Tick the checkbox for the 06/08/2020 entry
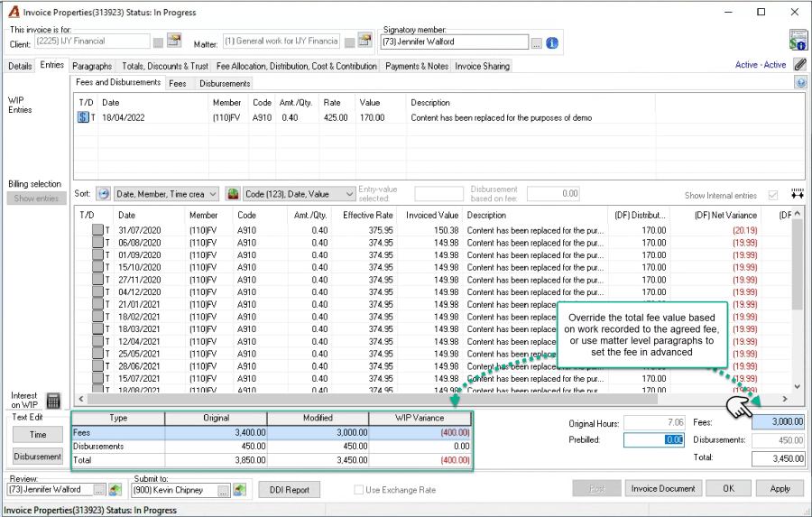The height and width of the screenshot is (517, 812). click(97, 242)
